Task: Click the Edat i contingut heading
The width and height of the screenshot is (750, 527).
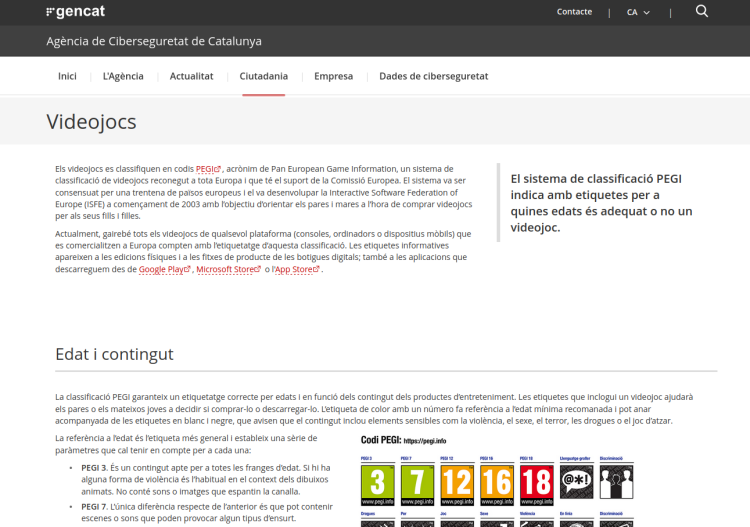Action: point(114,354)
